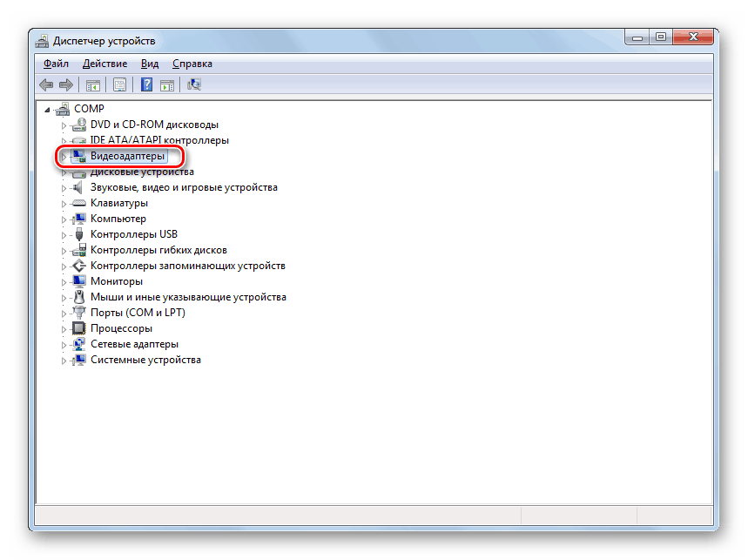The image size is (748, 560).
Task: Expand the Сетевые адаптеры node arrow
Action: (x=64, y=346)
